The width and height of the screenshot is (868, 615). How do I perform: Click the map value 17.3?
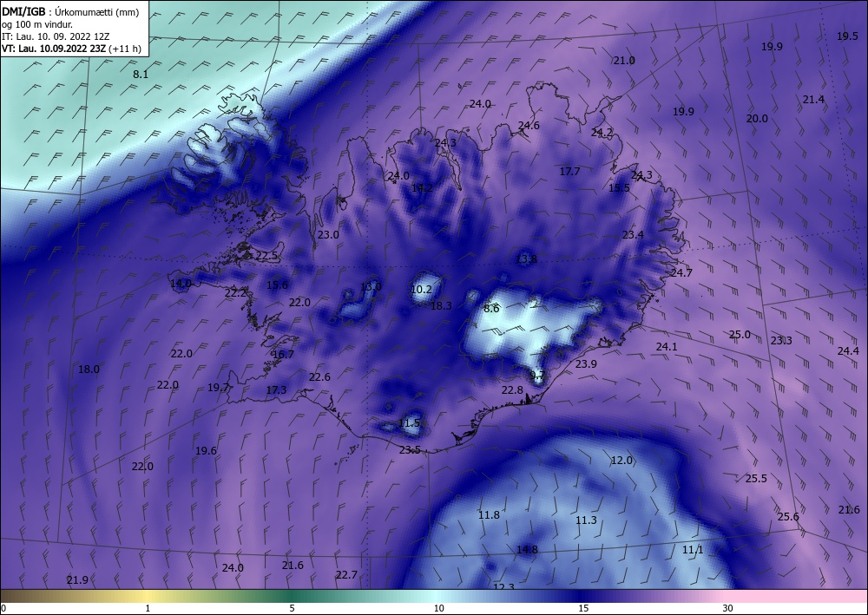276,390
